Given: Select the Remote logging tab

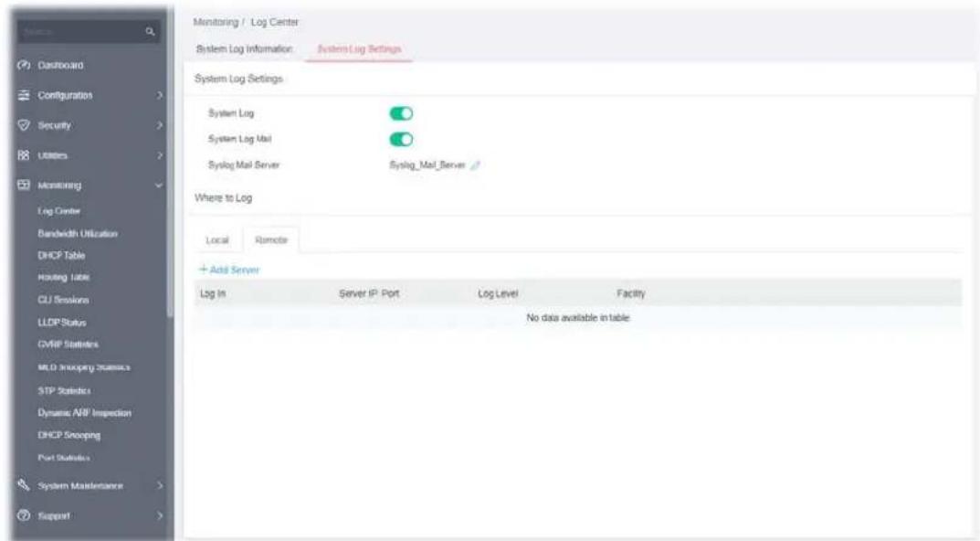Looking at the screenshot, I should 271,240.
